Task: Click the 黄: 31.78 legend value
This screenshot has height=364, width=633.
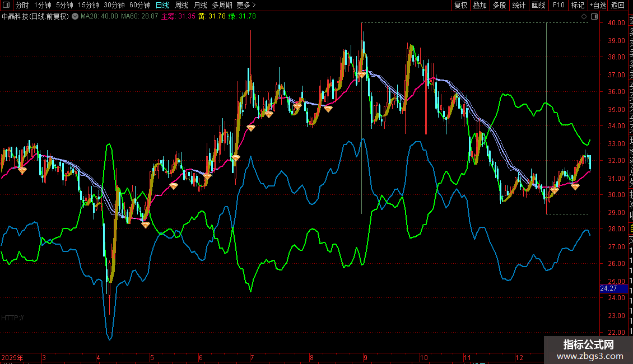Action: click(x=212, y=17)
